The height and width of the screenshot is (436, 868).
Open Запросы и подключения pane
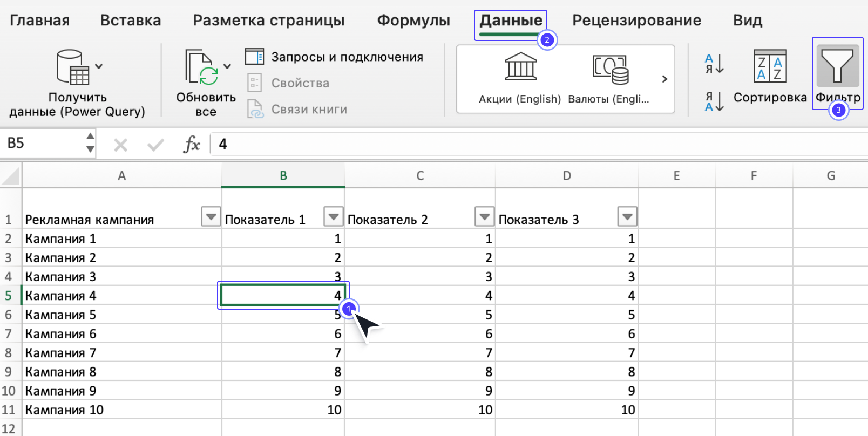coord(334,57)
